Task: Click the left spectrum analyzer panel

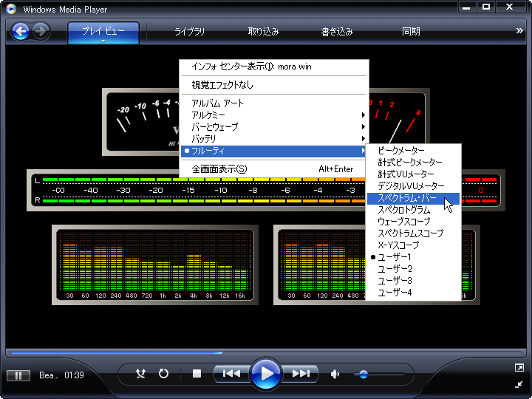Action: point(155,265)
